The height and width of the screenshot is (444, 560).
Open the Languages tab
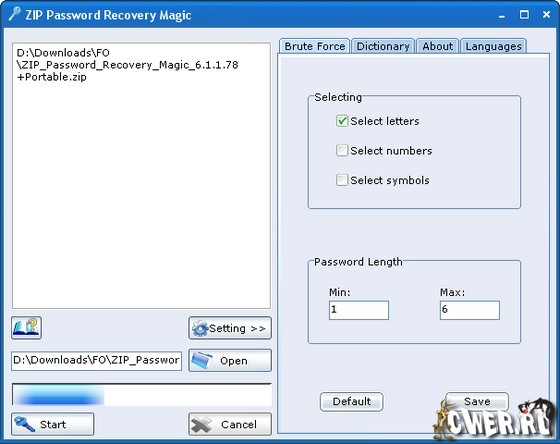tap(494, 46)
